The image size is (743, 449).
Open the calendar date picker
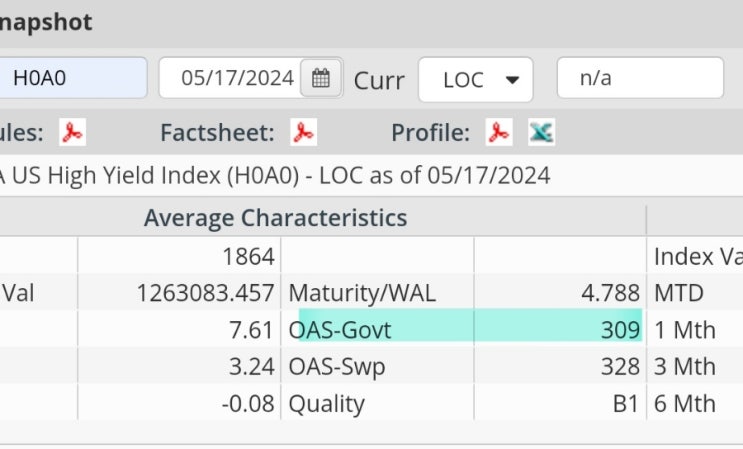tap(320, 78)
